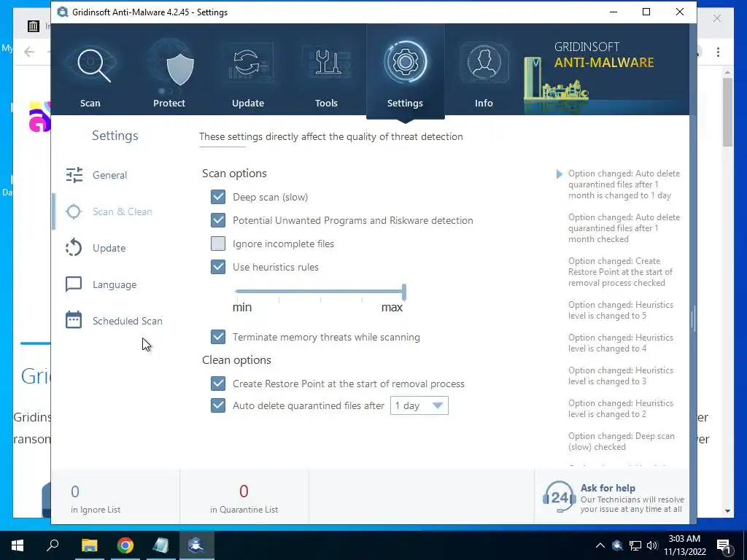
Task: Toggle Potential Unwanted Programs and Riskware detection
Action: [x=218, y=220]
